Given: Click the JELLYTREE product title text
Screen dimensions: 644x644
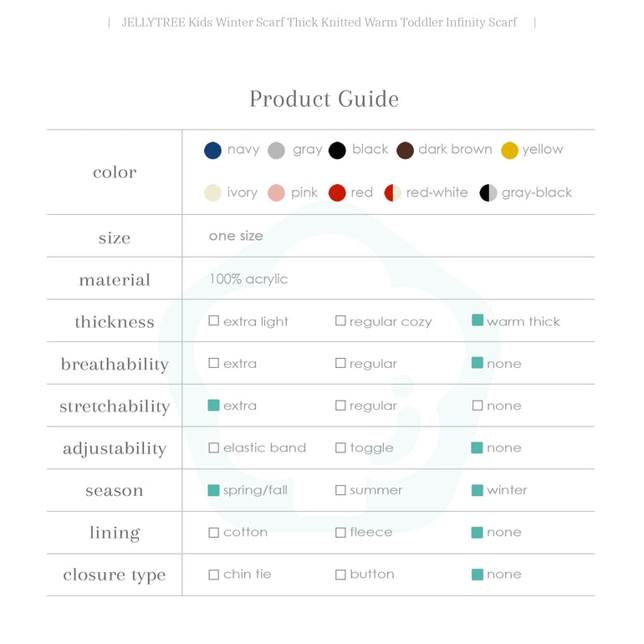Looking at the screenshot, I should pos(319,23).
